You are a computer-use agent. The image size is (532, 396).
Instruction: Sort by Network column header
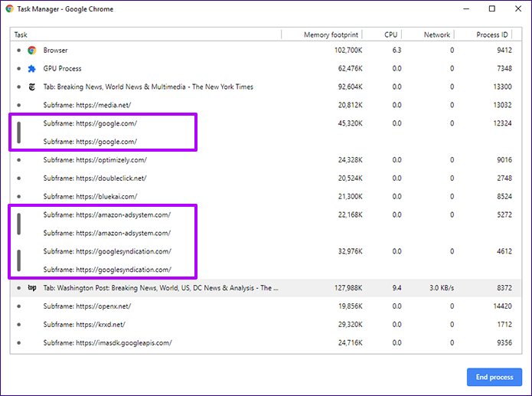(x=428, y=34)
